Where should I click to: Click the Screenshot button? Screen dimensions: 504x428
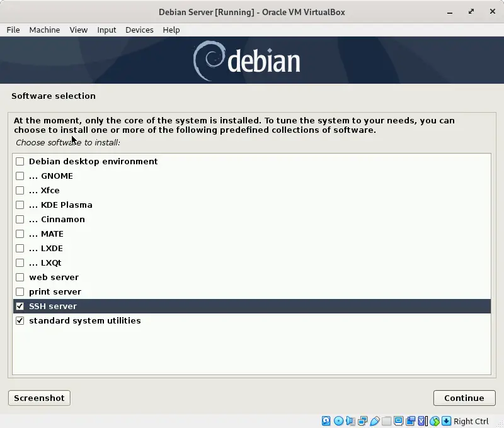pyautogui.click(x=39, y=398)
